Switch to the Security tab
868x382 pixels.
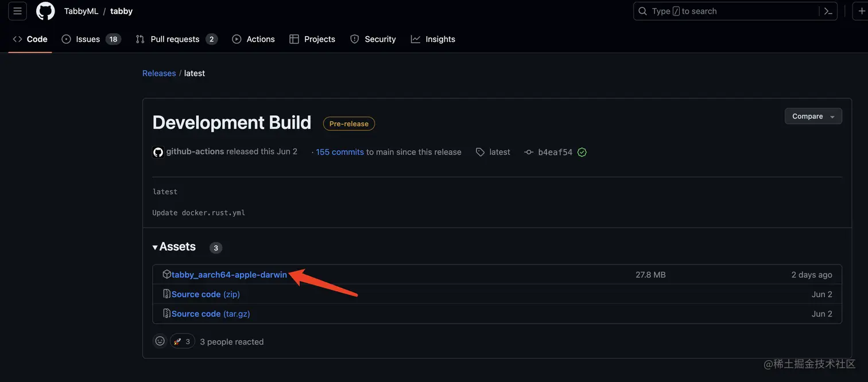pos(373,39)
